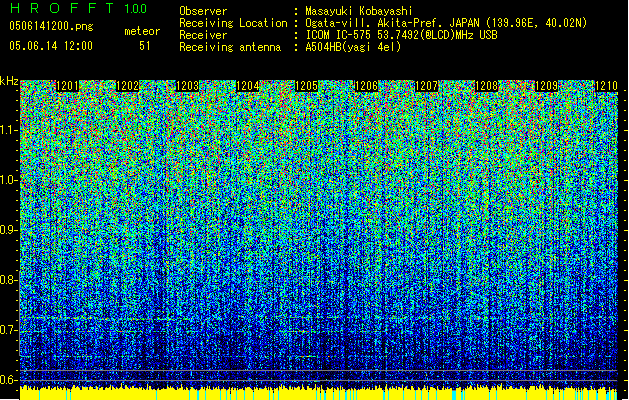Click the HROFFT title text
The image size is (629, 400).
tap(63, 8)
